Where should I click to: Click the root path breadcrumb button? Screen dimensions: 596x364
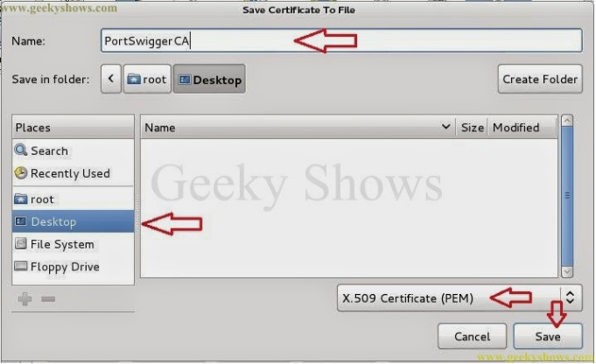tap(147, 79)
